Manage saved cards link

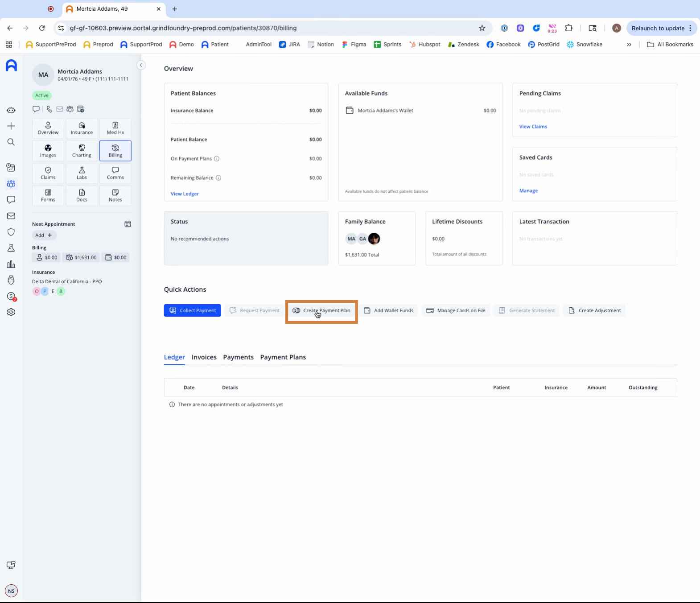528,191
